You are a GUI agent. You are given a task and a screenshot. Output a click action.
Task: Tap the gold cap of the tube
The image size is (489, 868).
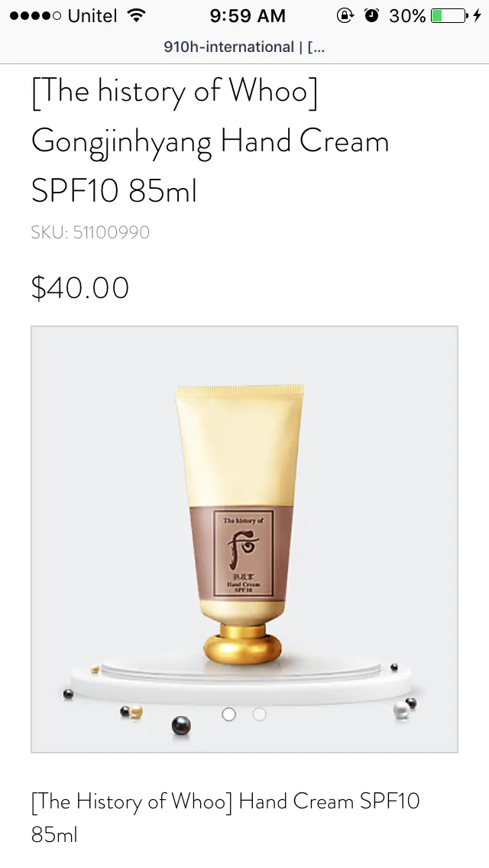[242, 643]
